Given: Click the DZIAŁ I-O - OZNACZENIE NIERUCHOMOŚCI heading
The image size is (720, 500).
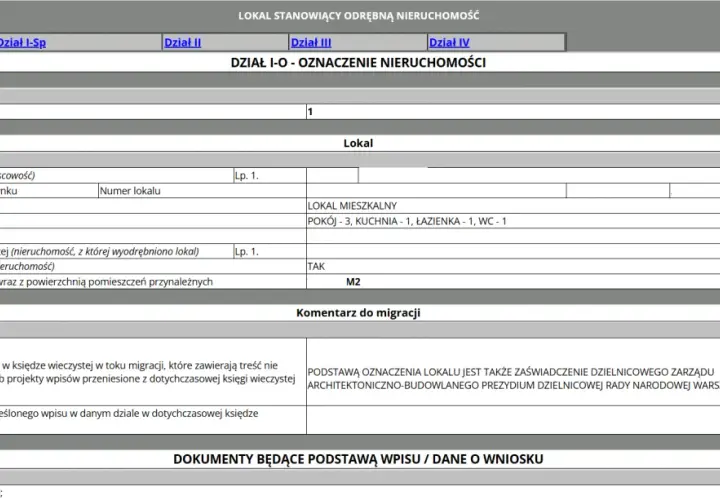Looking at the screenshot, I should pos(358,62).
